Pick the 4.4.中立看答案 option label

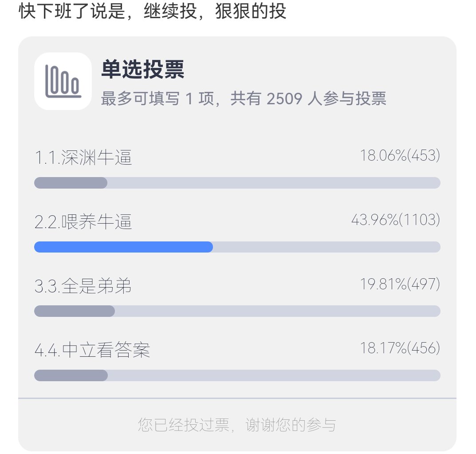92,350
